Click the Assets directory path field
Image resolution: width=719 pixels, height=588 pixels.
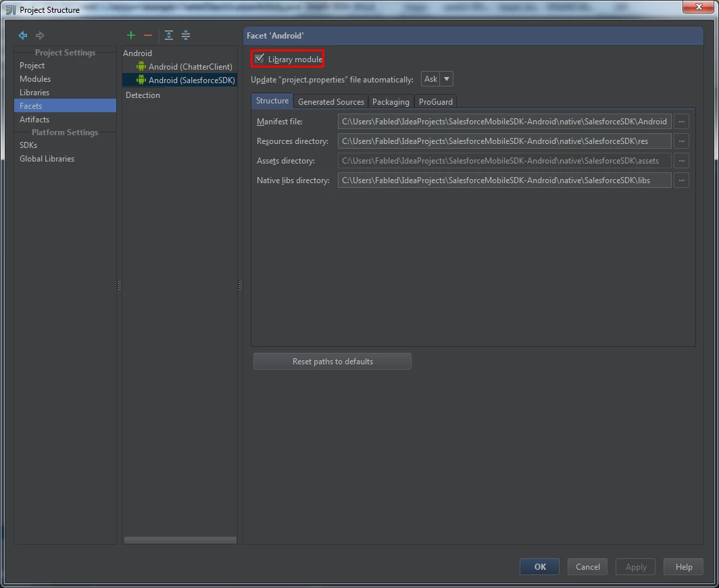pyautogui.click(x=504, y=161)
